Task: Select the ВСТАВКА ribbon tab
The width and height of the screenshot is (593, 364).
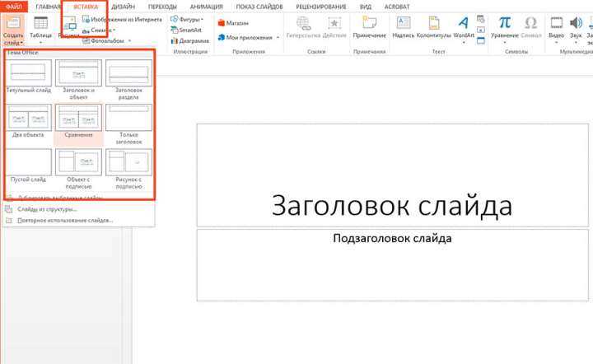Action: (86, 7)
